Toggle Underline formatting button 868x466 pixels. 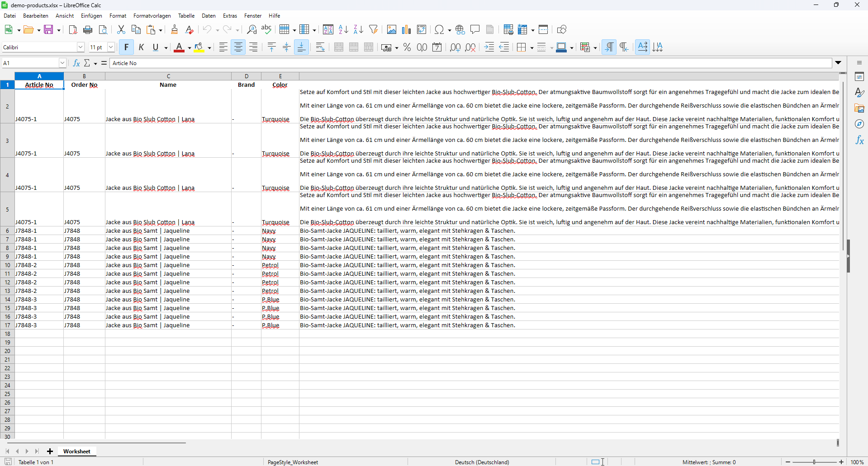(156, 47)
